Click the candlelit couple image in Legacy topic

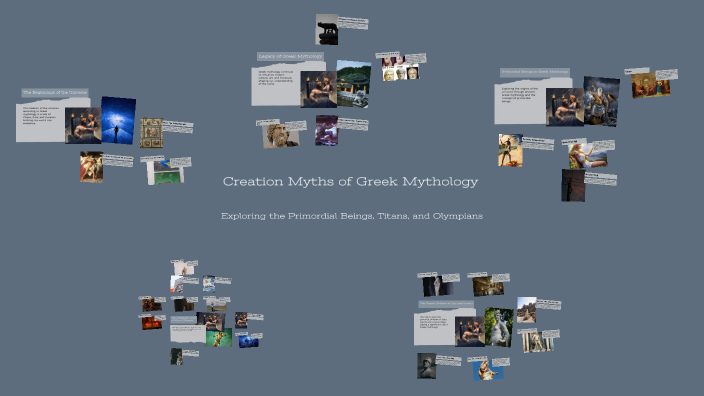point(319,89)
